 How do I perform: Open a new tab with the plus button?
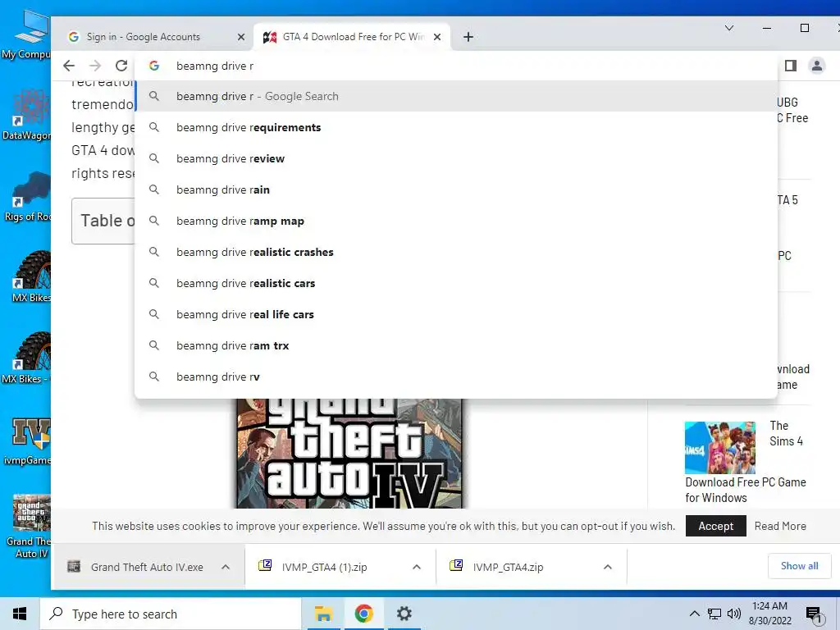click(x=468, y=36)
